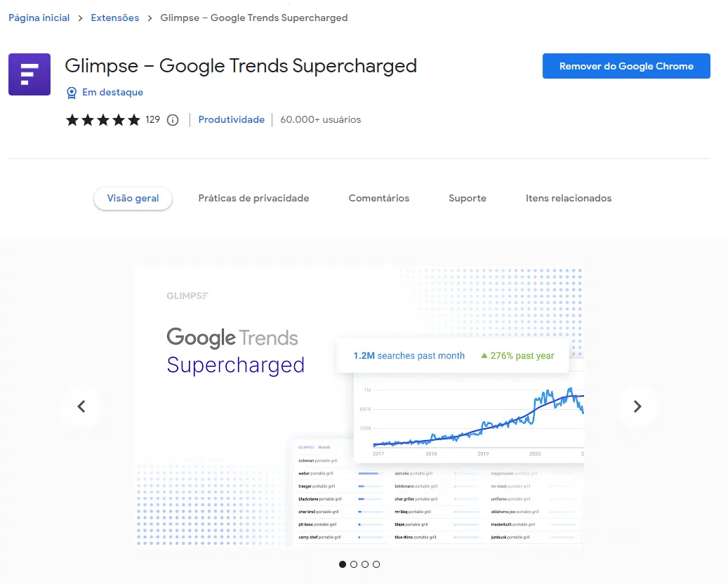Select the second carousel dot
The height and width of the screenshot is (584, 728).
(x=354, y=564)
